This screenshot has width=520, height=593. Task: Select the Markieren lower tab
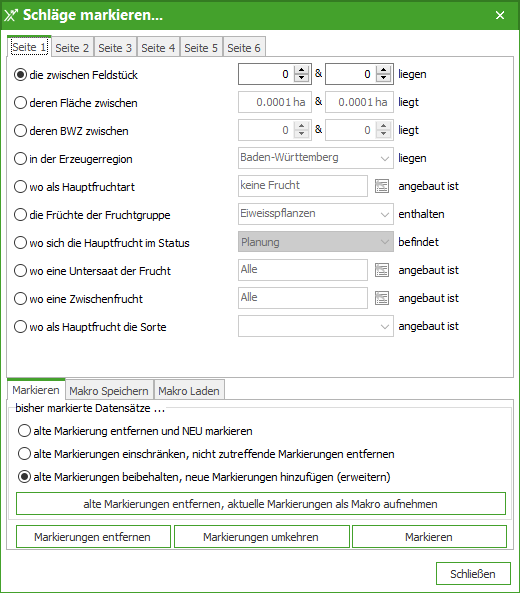point(36,390)
